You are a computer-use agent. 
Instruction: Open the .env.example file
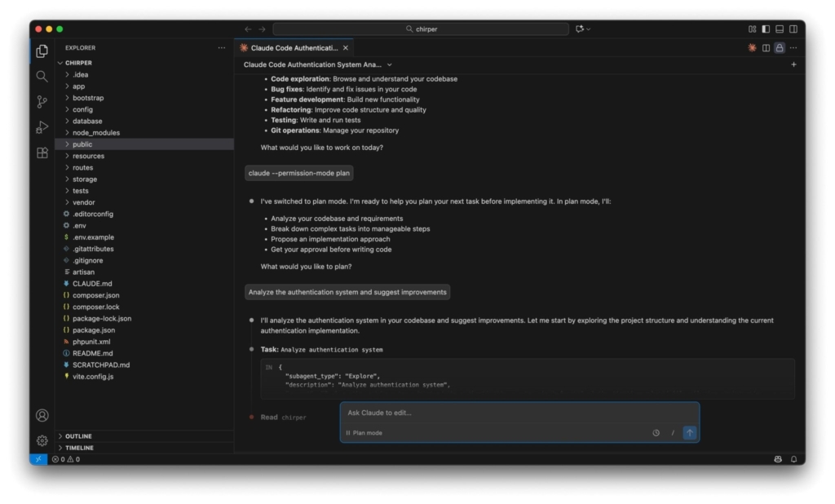click(144, 237)
